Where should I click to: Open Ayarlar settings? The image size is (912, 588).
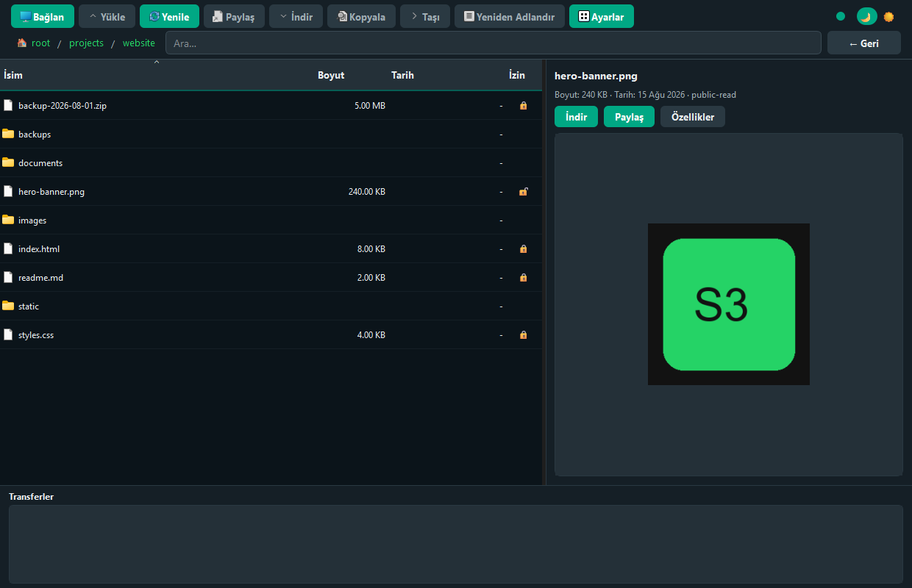pos(602,16)
